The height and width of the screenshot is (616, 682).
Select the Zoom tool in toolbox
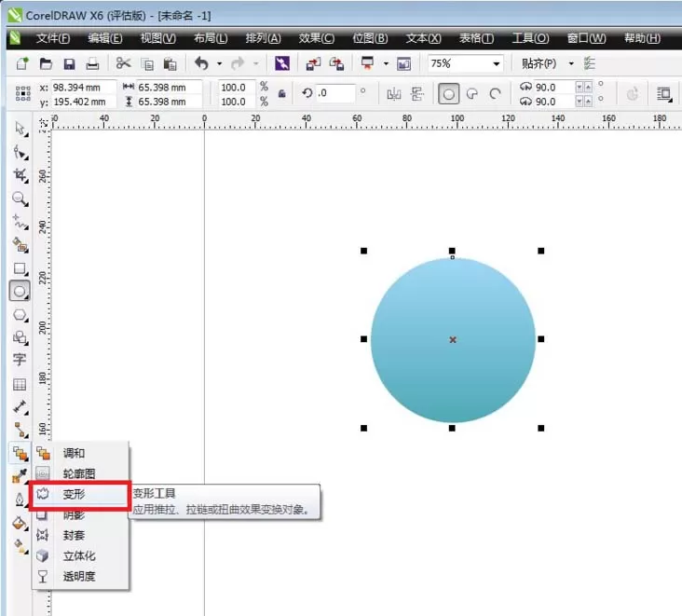click(x=20, y=198)
